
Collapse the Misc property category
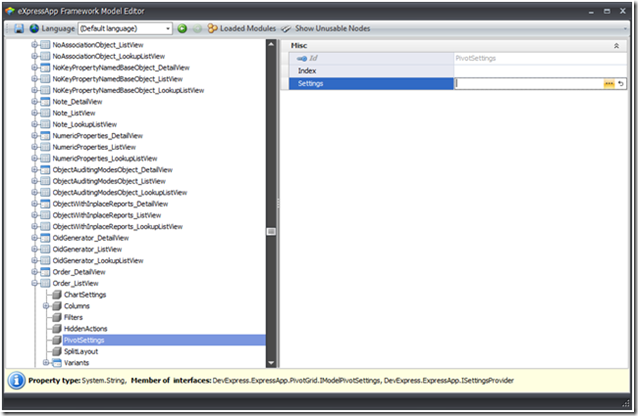616,46
